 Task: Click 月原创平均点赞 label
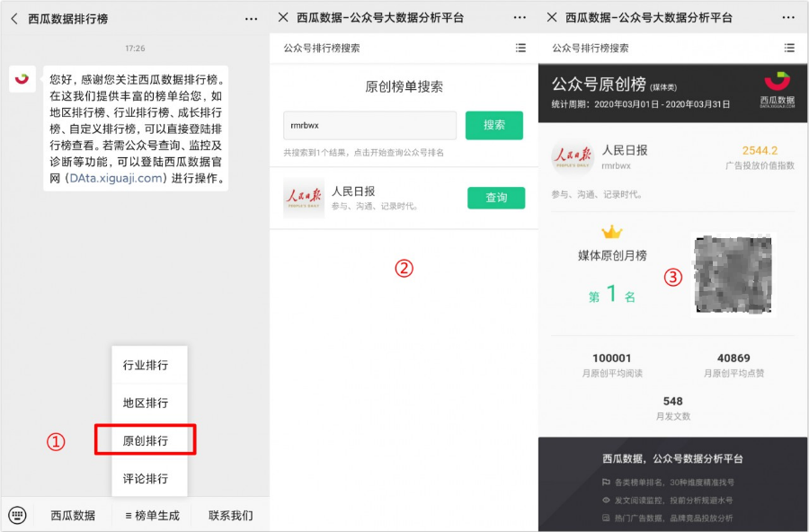coord(733,373)
